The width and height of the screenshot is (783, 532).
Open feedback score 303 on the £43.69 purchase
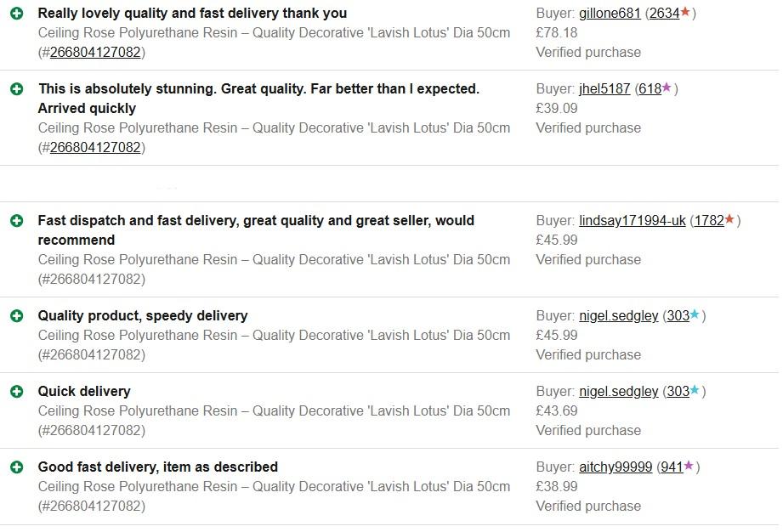click(x=678, y=392)
